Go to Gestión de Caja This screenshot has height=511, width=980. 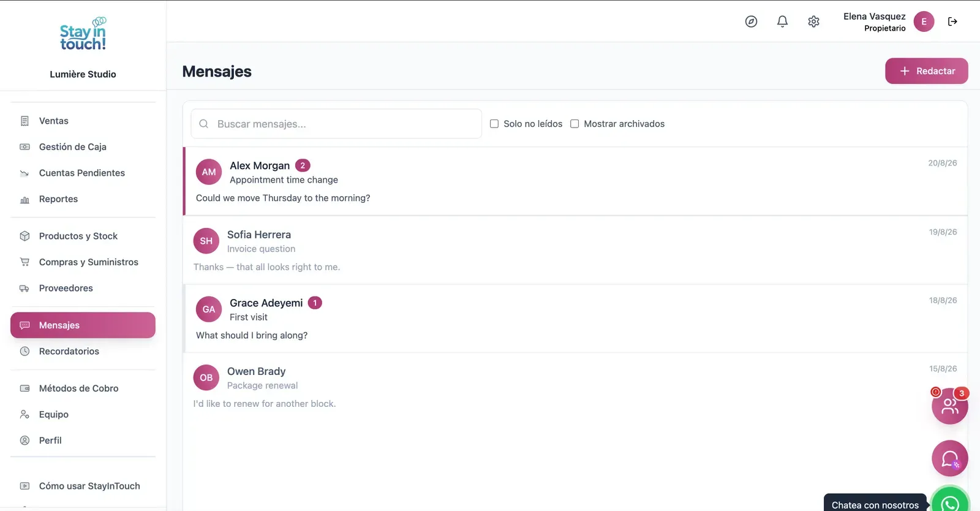(x=83, y=147)
